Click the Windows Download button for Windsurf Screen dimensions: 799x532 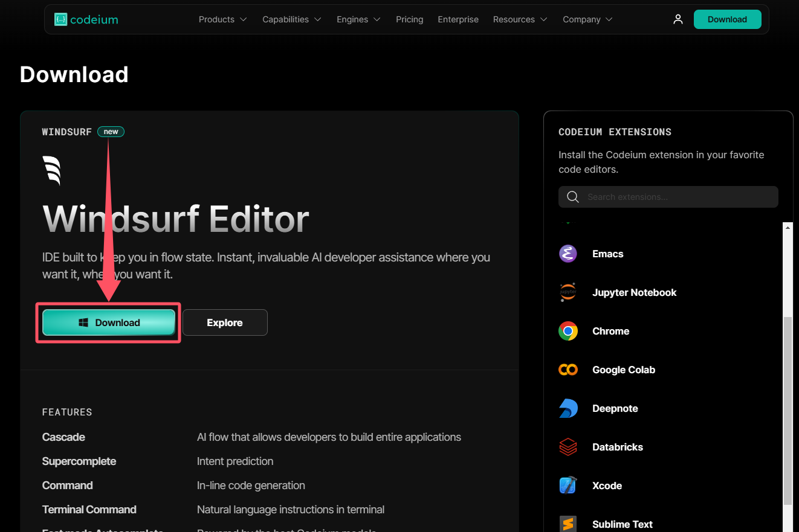[x=109, y=322]
